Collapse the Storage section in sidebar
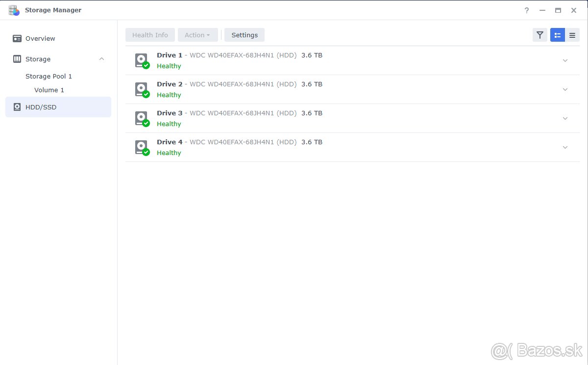Viewport: 588px width, 365px height. tap(101, 59)
